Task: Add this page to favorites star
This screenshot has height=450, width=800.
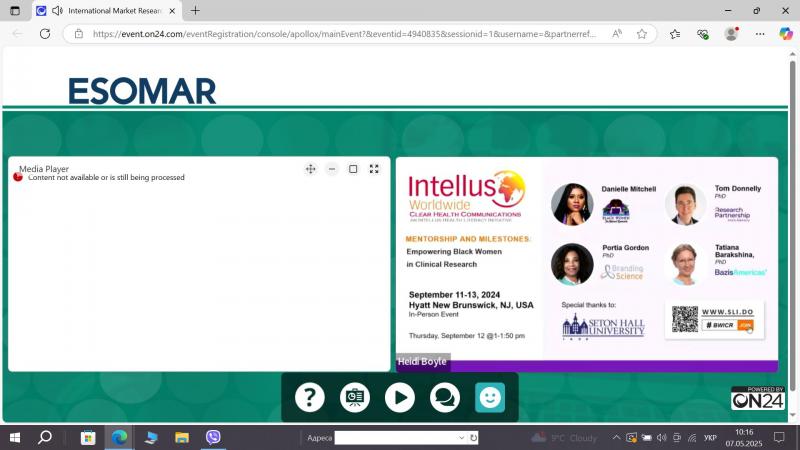Action: click(642, 34)
